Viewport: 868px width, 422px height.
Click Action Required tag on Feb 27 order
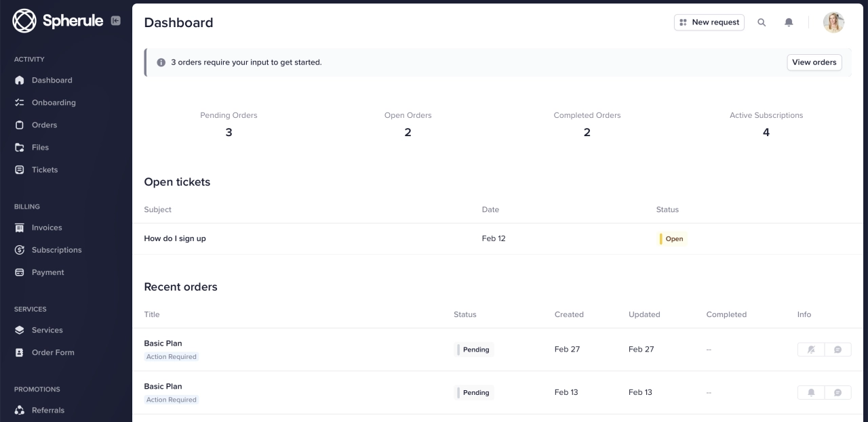[x=172, y=357]
